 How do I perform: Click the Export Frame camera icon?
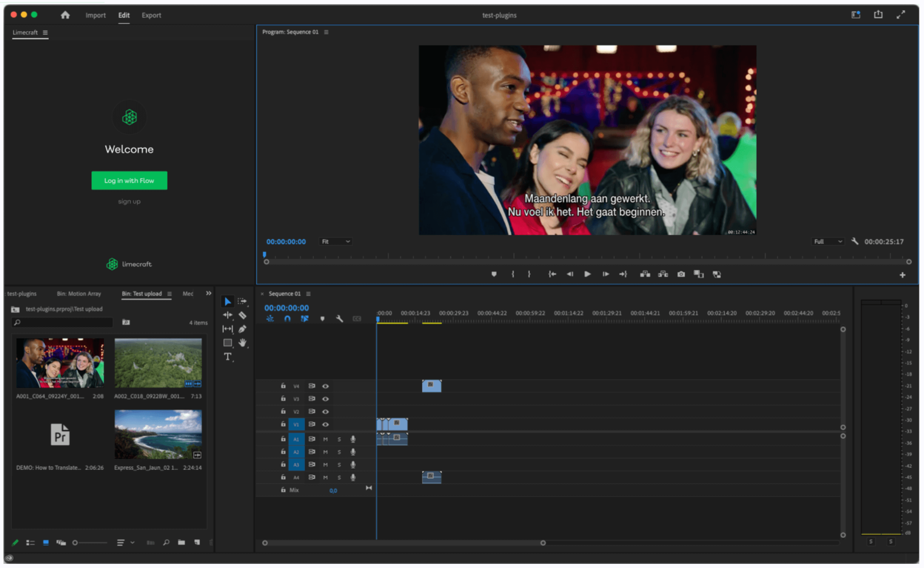tap(681, 275)
